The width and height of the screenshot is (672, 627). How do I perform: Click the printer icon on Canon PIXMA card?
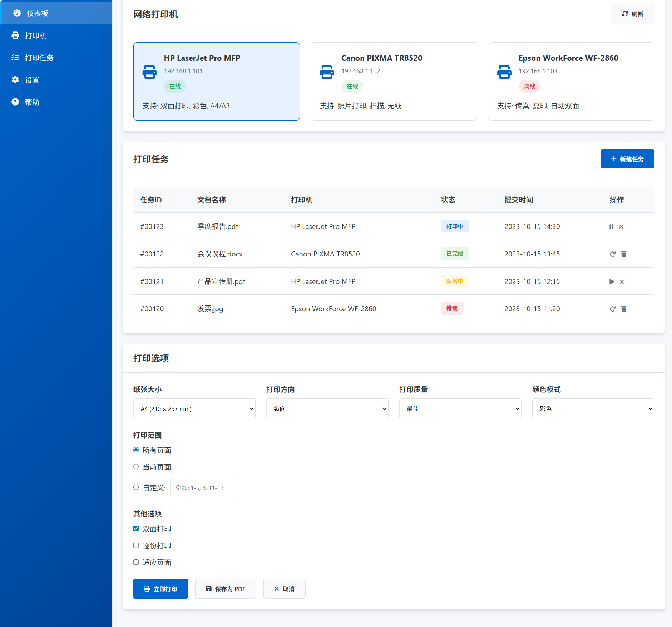point(327,72)
